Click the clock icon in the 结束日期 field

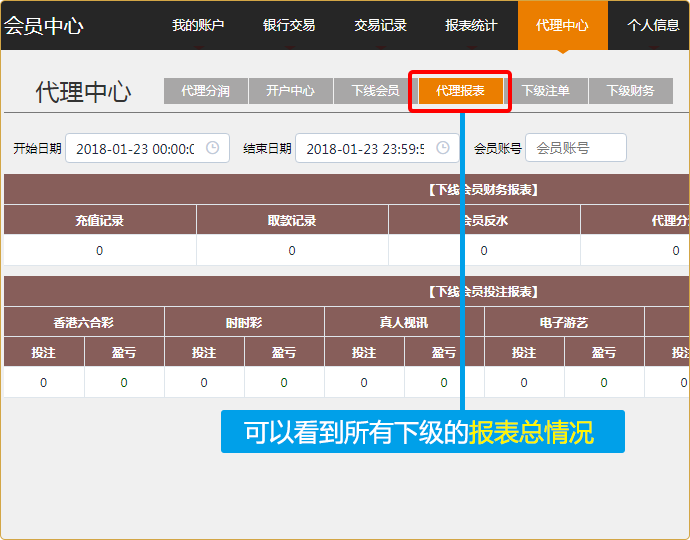pos(442,148)
